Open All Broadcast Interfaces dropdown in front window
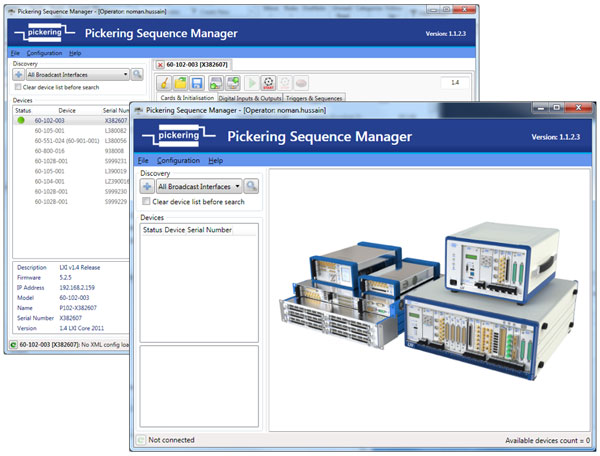 click(x=199, y=186)
